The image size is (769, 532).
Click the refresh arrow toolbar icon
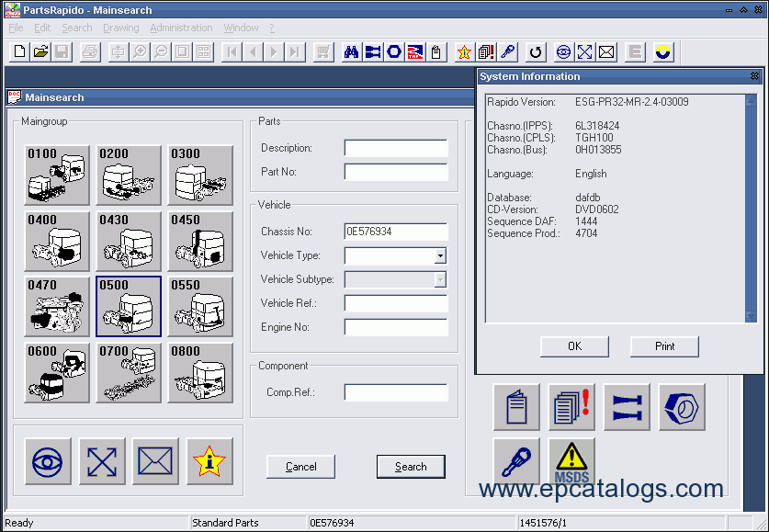click(536, 51)
